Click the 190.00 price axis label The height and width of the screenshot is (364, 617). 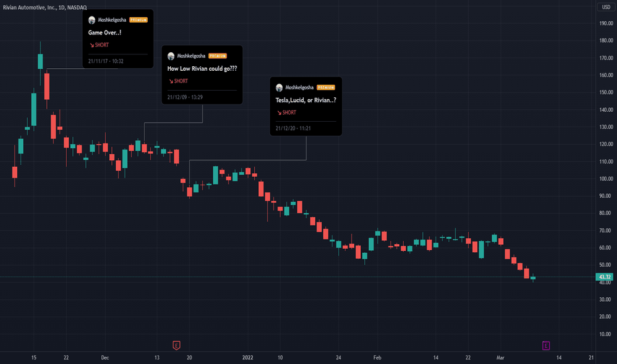pos(606,23)
